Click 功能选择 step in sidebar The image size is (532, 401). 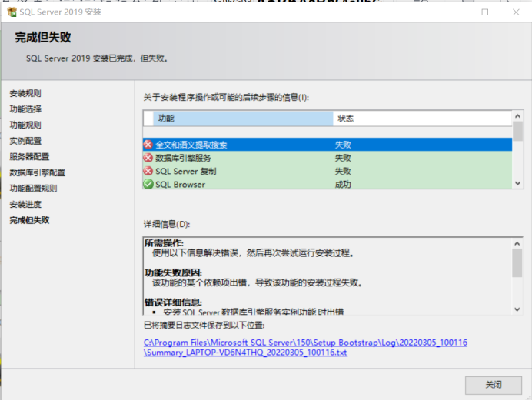point(25,109)
